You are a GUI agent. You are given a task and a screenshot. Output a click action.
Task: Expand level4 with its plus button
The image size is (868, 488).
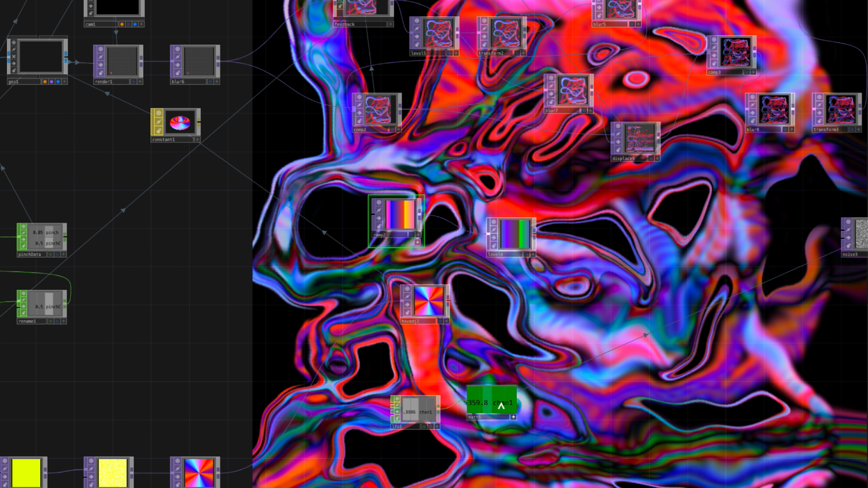pyautogui.click(x=533, y=254)
